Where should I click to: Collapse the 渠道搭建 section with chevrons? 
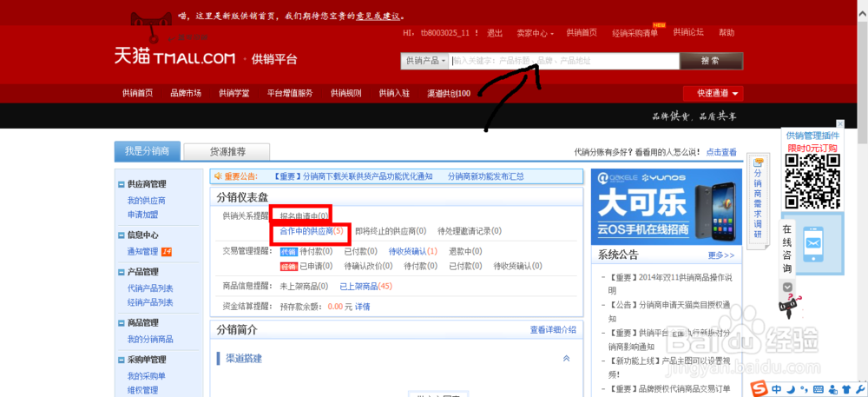[566, 358]
